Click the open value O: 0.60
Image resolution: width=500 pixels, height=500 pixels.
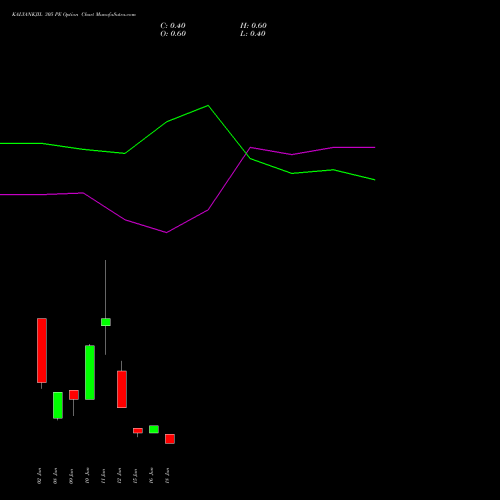(173, 34)
